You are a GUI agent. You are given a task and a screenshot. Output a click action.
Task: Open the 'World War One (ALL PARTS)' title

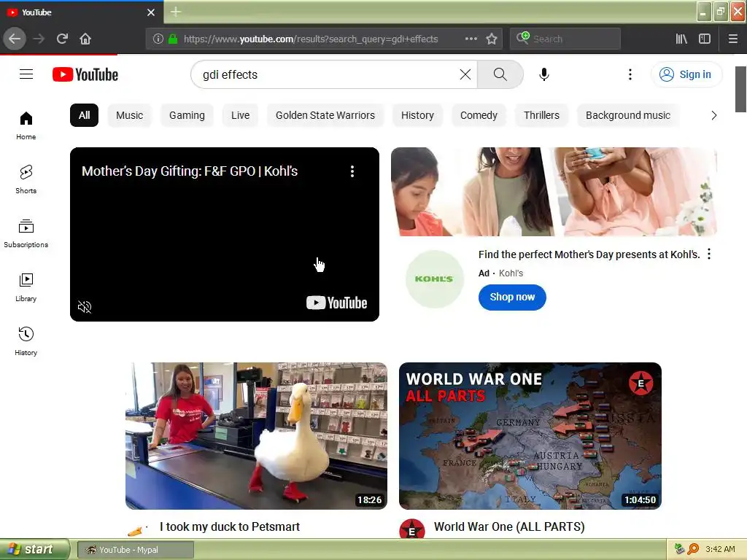coord(509,526)
